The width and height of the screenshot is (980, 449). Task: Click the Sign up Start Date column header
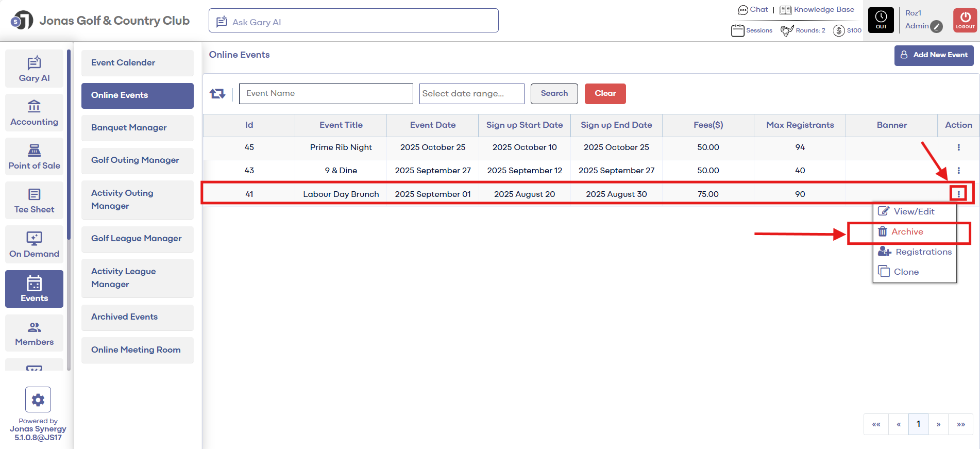coord(525,125)
